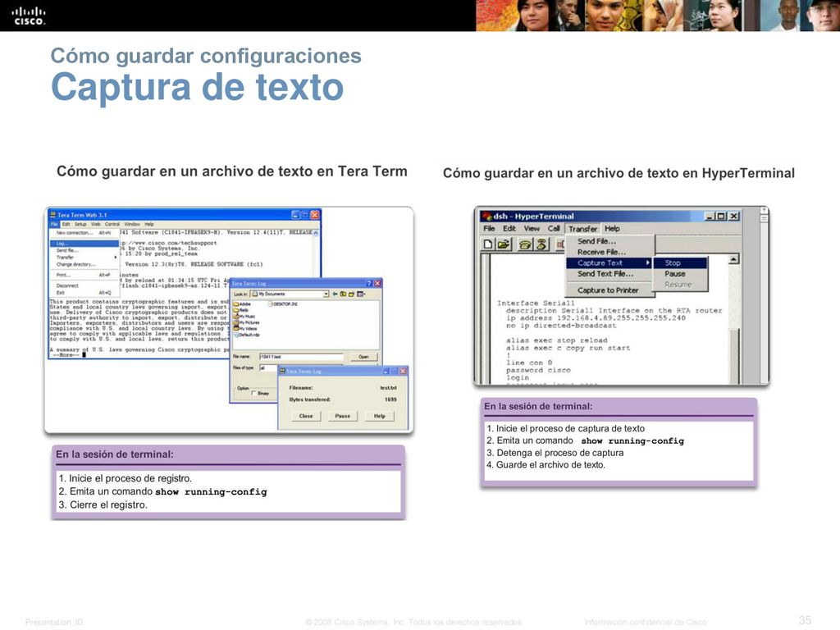Click the Open folder icon in HyperTerminal toolbar
This screenshot has height=630, width=840.
click(x=504, y=244)
